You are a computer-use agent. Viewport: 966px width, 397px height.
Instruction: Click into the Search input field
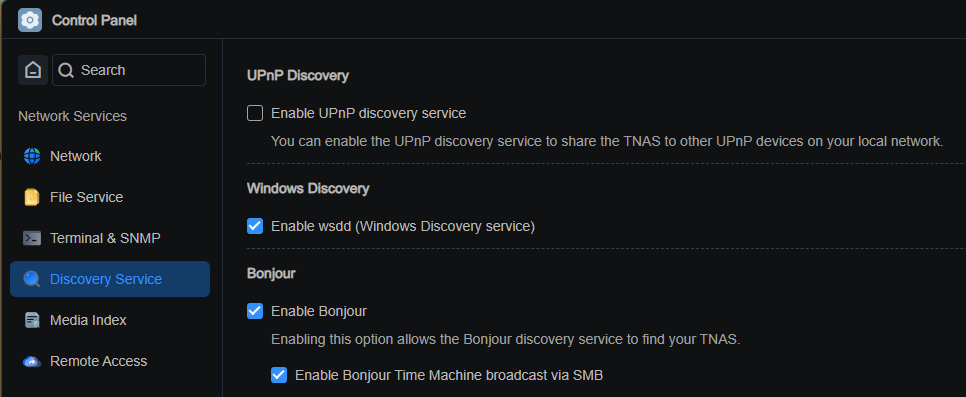coord(129,70)
